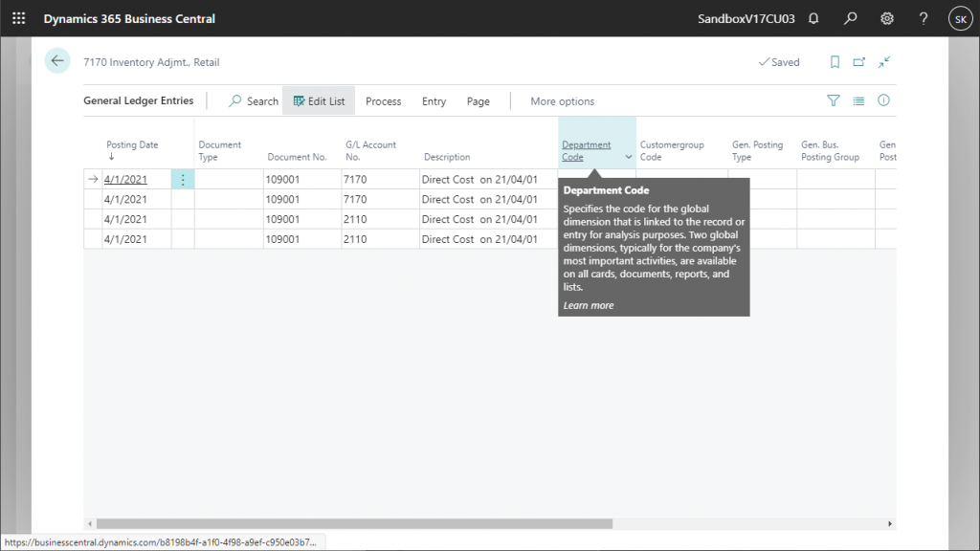
Task: Show the FactBox info pane
Action: (883, 99)
